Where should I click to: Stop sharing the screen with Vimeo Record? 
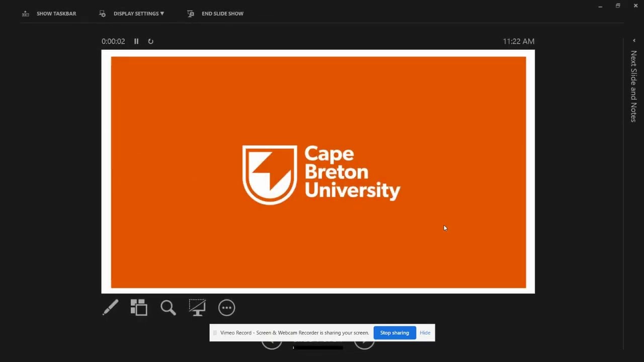[394, 333]
